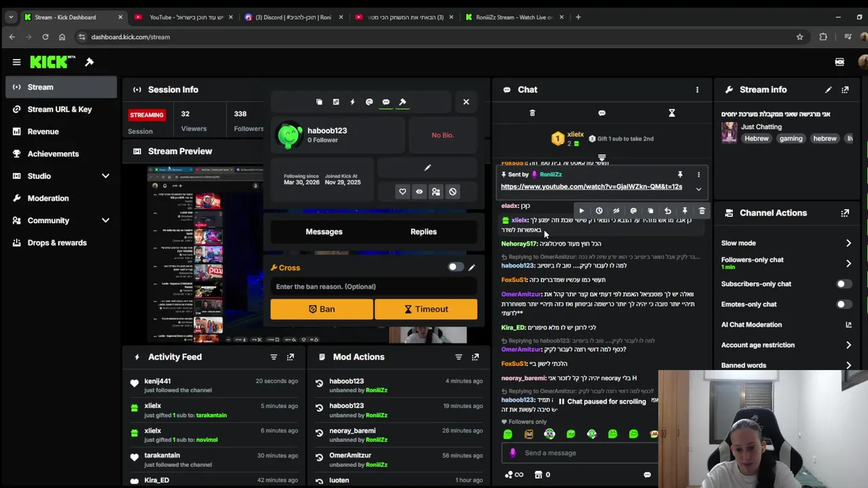This screenshot has width=868, height=488.
Task: Click the eye icon in user card
Action: click(419, 192)
